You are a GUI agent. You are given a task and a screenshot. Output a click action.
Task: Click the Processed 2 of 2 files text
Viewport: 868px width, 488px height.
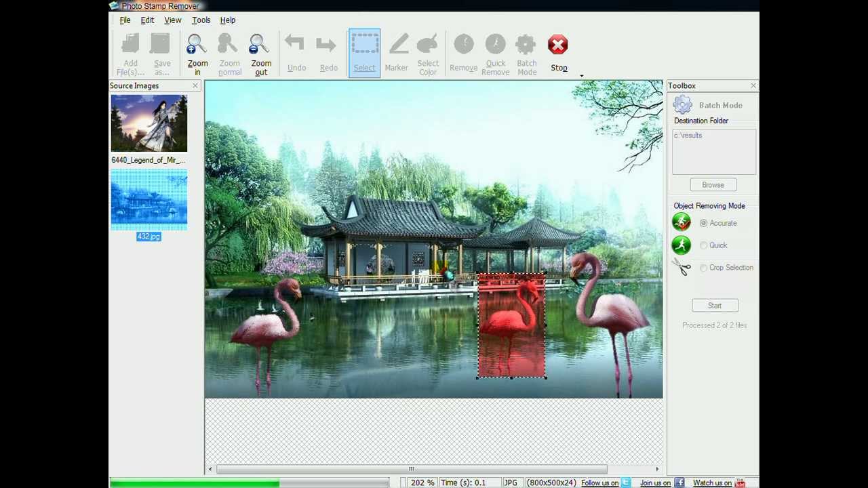715,325
